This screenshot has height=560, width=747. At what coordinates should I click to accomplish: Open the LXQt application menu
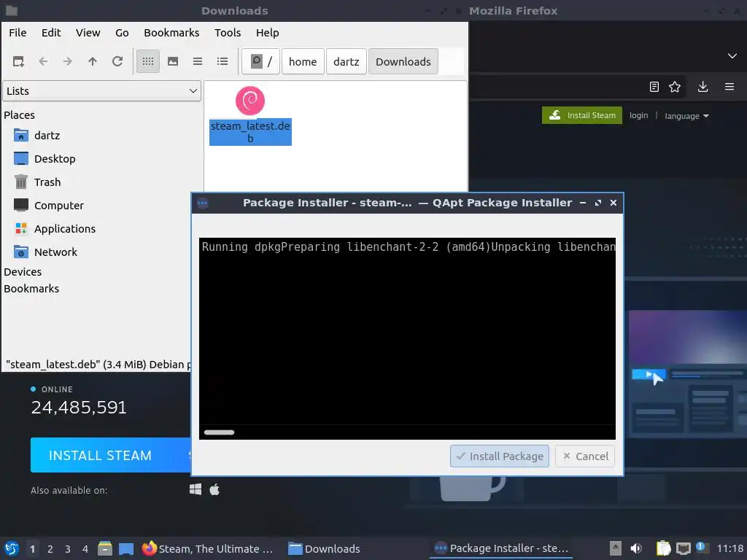click(12, 548)
